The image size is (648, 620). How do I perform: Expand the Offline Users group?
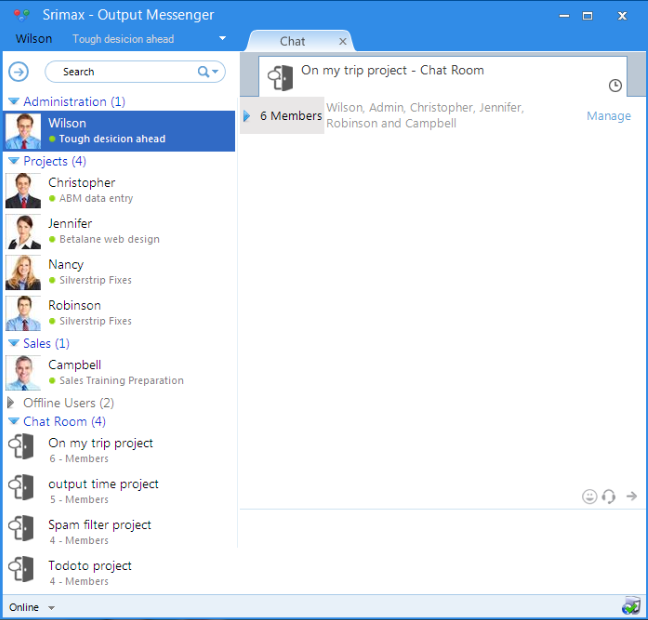pyautogui.click(x=13, y=403)
